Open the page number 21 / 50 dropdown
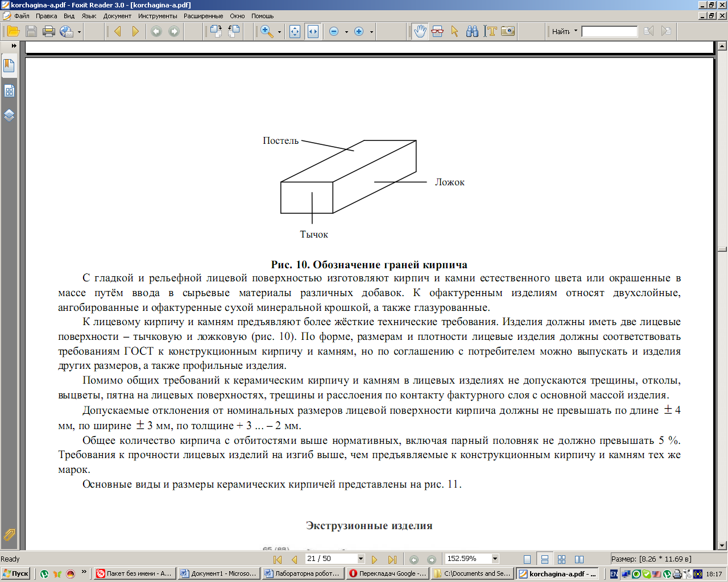 (361, 559)
